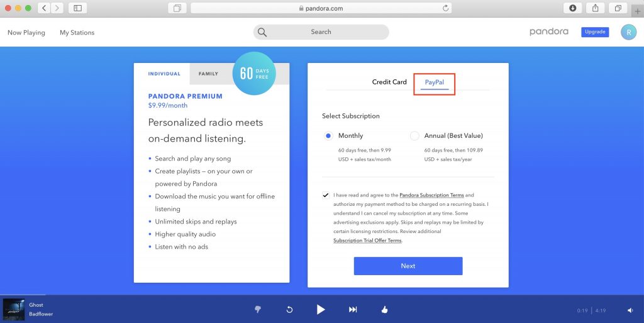Image resolution: width=644 pixels, height=323 pixels.
Task: Click the thumbs down icon
Action: pos(257,309)
